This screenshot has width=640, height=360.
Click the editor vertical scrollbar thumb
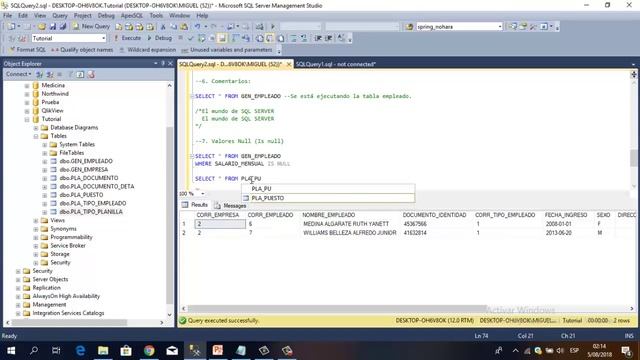[633, 158]
